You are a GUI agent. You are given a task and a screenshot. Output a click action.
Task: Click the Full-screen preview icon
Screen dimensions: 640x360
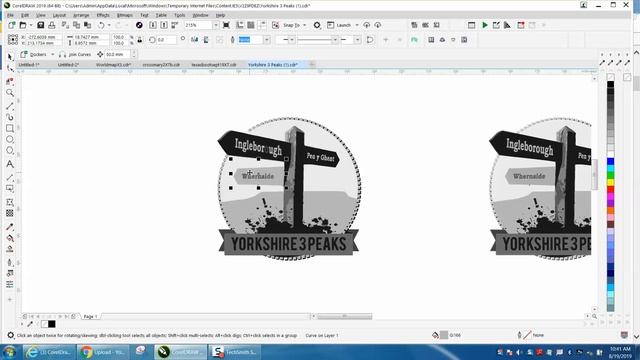point(226,25)
